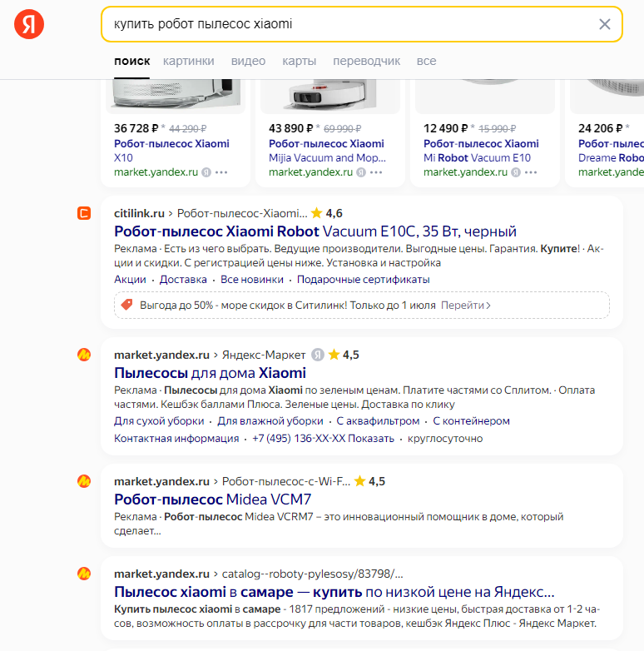
Task: Open Все новинки sitelink
Action: point(252,280)
